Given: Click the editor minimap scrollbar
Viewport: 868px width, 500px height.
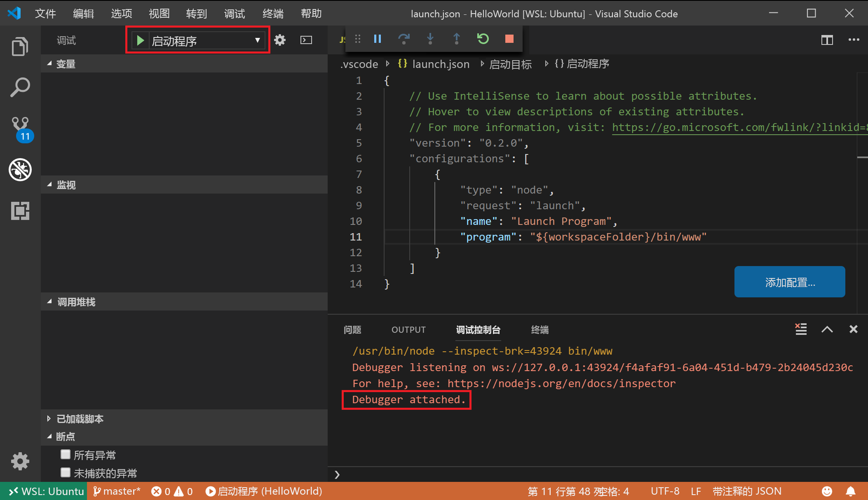Looking at the screenshot, I should (862, 193).
